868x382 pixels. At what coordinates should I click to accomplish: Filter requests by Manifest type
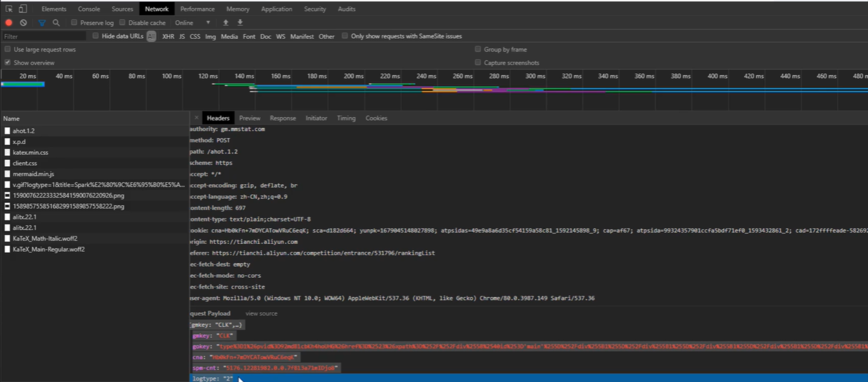point(302,36)
